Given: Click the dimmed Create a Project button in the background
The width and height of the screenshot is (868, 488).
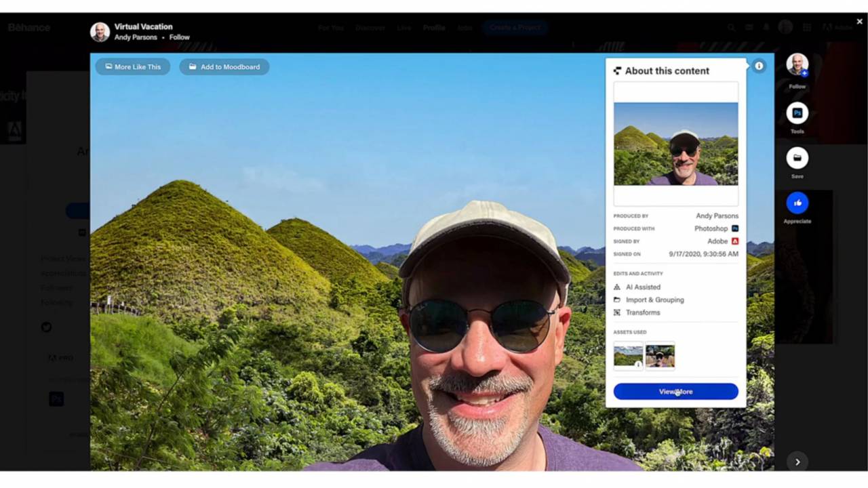Looking at the screenshot, I should pos(515,28).
